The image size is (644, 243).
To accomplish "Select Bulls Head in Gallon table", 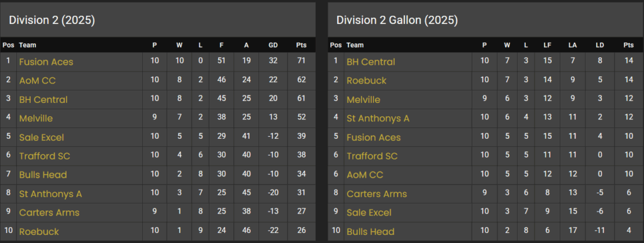I will point(370,232).
